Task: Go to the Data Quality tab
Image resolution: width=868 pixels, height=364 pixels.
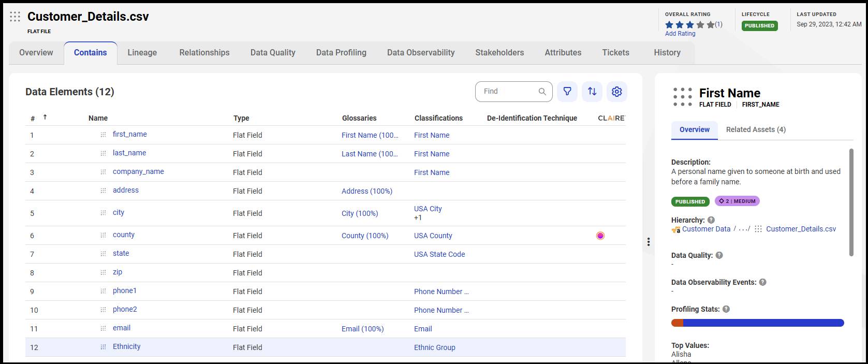Action: [273, 53]
